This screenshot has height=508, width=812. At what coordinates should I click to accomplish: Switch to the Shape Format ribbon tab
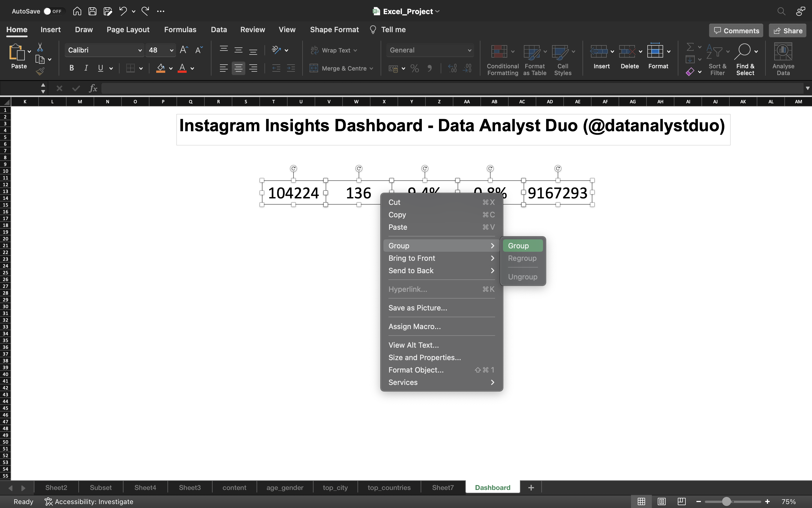click(334, 30)
